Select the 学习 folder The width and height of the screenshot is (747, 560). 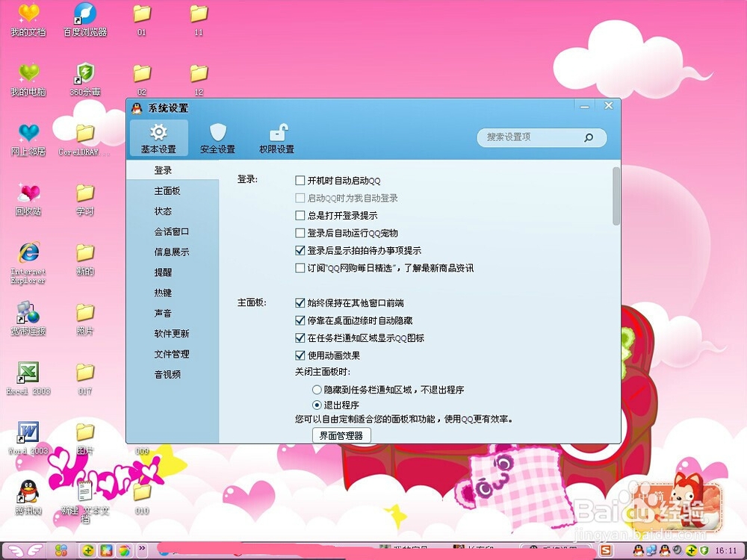85,200
